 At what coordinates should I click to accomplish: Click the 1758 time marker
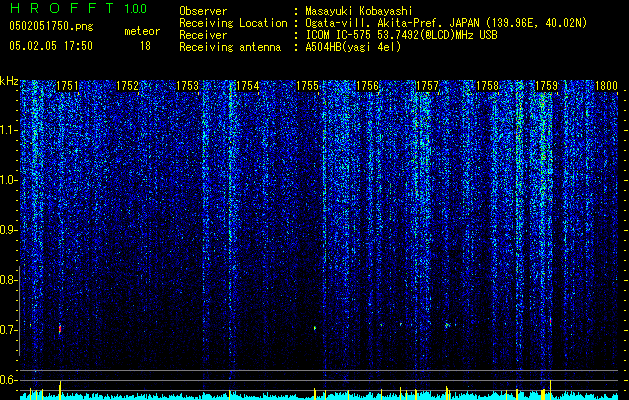(487, 86)
